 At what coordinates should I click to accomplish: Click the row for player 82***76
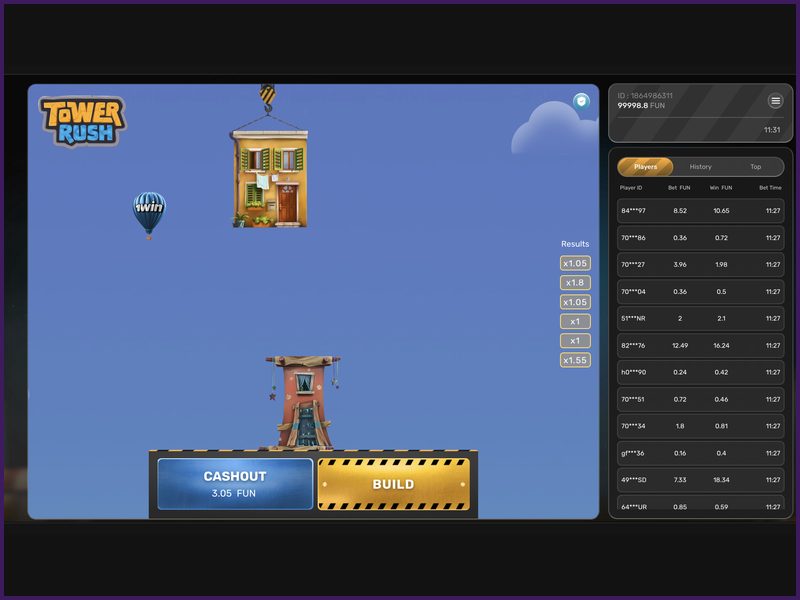[x=700, y=346]
